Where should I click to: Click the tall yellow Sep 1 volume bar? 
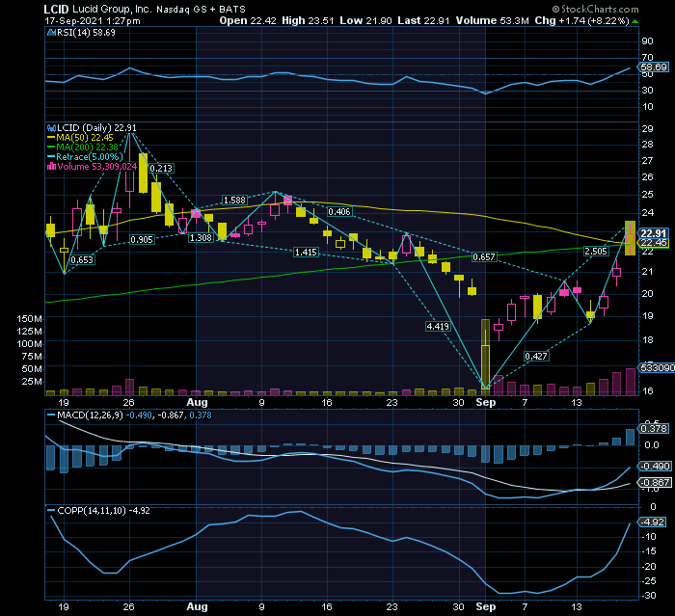(x=485, y=357)
